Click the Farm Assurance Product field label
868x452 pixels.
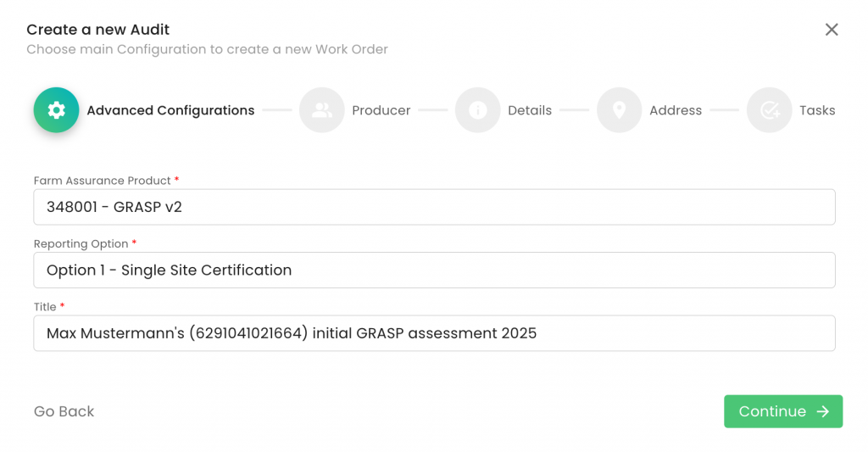point(103,181)
